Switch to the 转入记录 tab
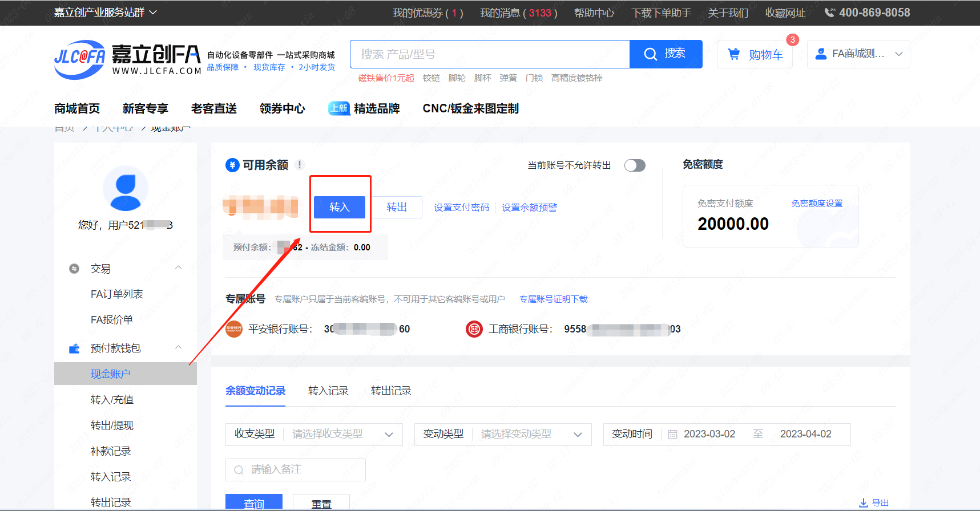The image size is (980, 511). click(328, 391)
